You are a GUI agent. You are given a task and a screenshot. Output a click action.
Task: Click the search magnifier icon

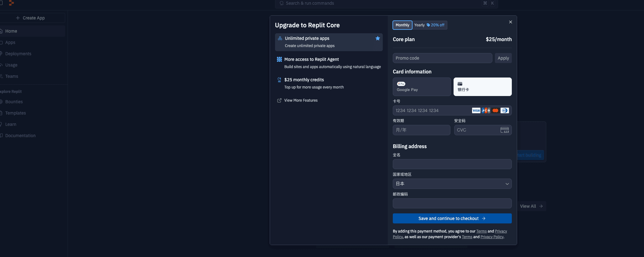(x=282, y=3)
